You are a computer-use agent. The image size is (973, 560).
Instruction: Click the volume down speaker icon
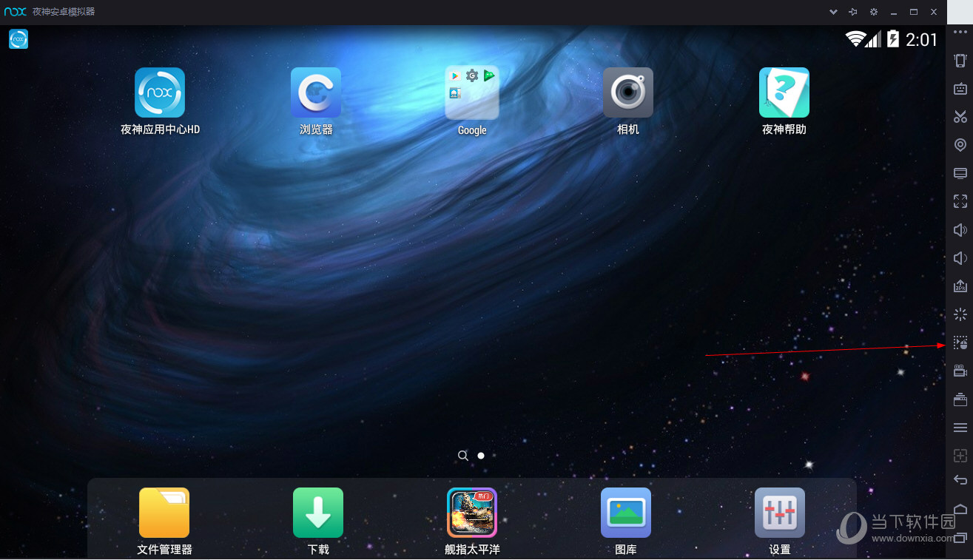tap(960, 258)
